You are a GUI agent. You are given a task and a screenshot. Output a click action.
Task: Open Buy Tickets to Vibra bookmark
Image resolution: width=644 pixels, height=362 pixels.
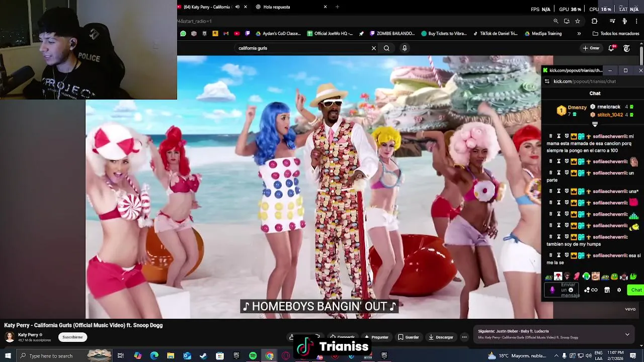click(444, 34)
